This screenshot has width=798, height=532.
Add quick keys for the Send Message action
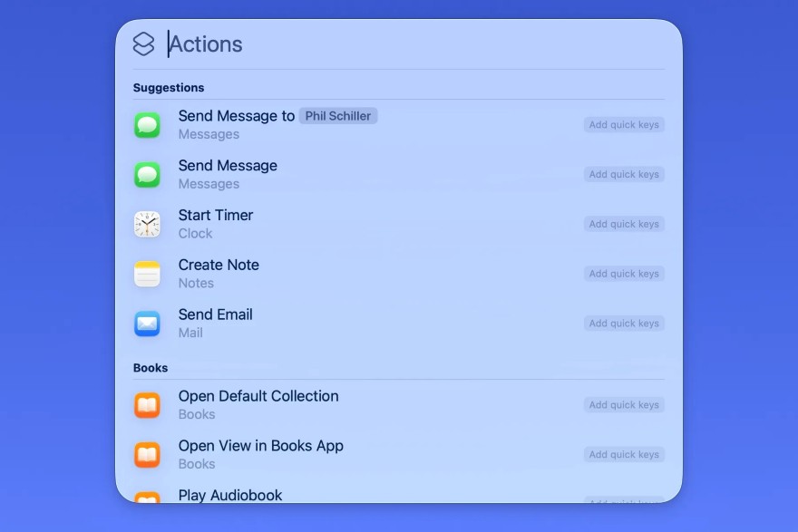coord(624,174)
